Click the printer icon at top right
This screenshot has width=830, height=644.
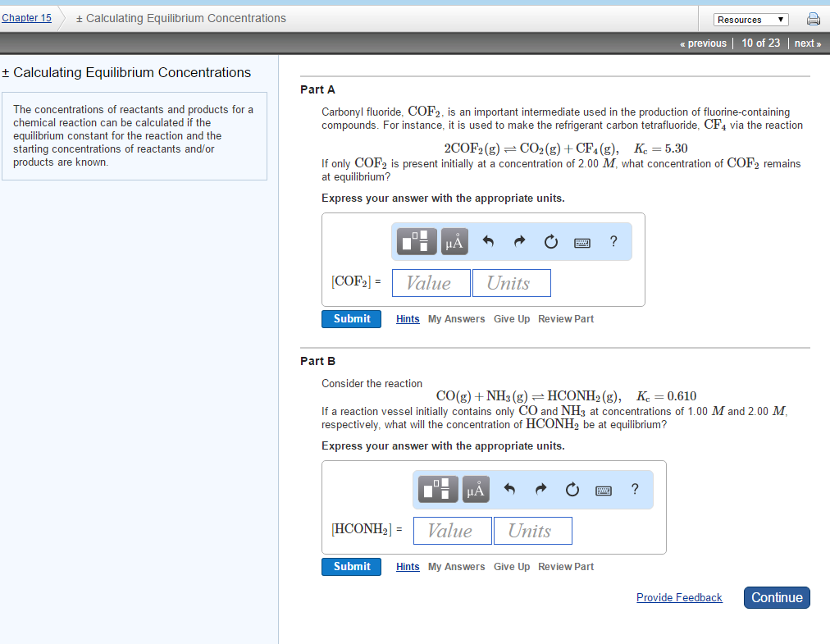pos(813,18)
